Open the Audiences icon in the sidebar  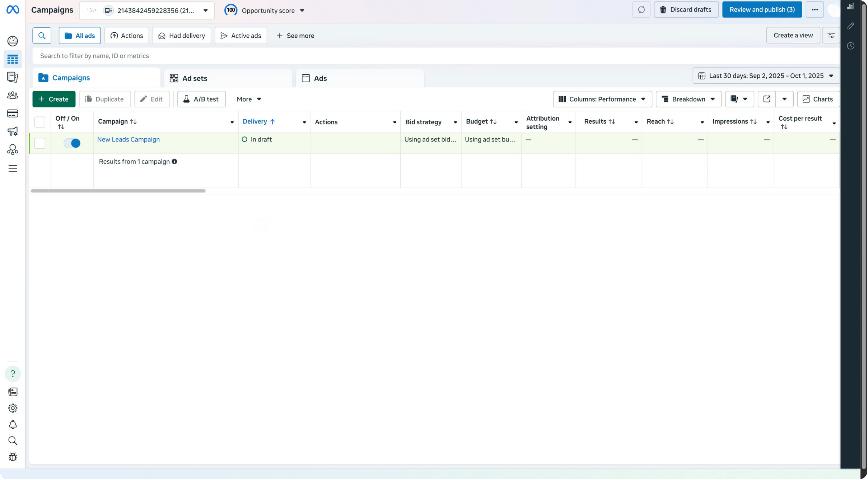click(x=13, y=95)
